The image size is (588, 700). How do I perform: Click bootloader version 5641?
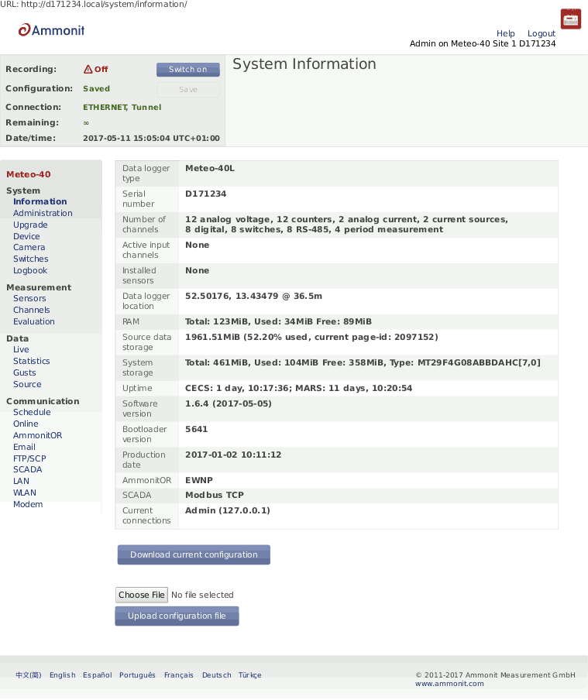tap(197, 429)
